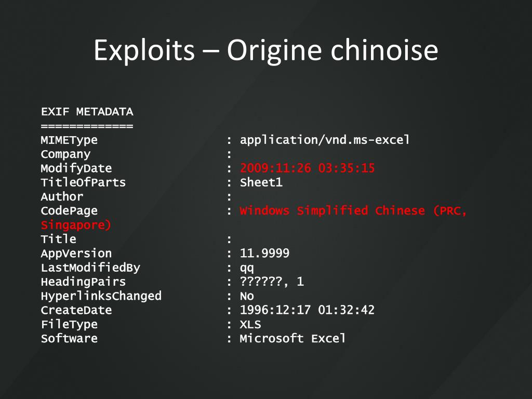This screenshot has height=399, width=532.
Task: Click the red 'Singapore)' text
Action: [76, 225]
